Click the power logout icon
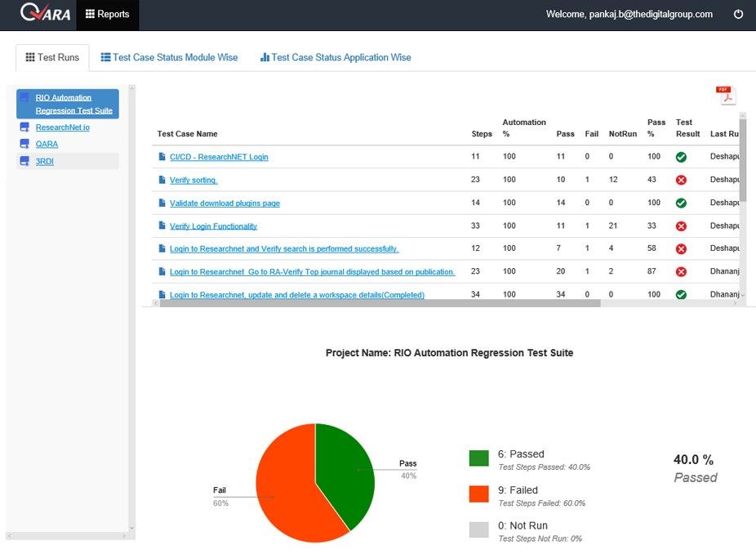 click(x=738, y=14)
